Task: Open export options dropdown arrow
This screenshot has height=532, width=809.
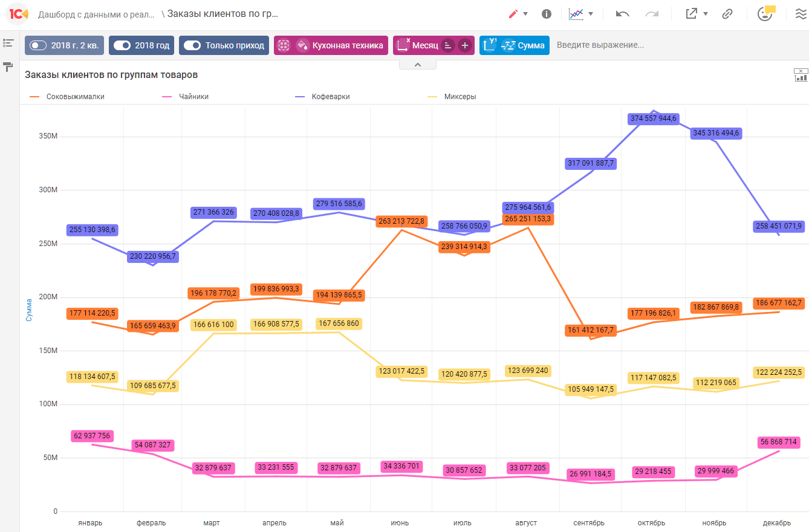Action: coord(706,14)
